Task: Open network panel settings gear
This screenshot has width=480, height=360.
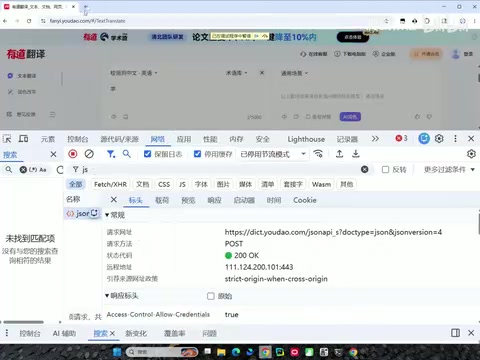Action: [x=471, y=154]
